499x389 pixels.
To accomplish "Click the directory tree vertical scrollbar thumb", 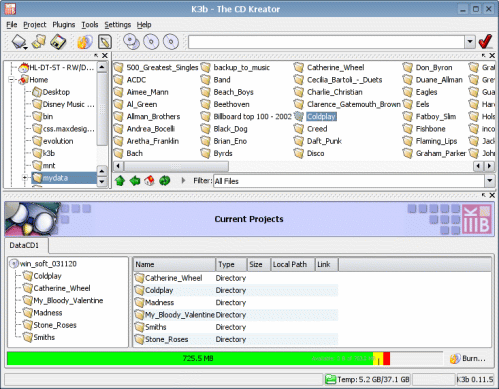I will pos(102,109).
